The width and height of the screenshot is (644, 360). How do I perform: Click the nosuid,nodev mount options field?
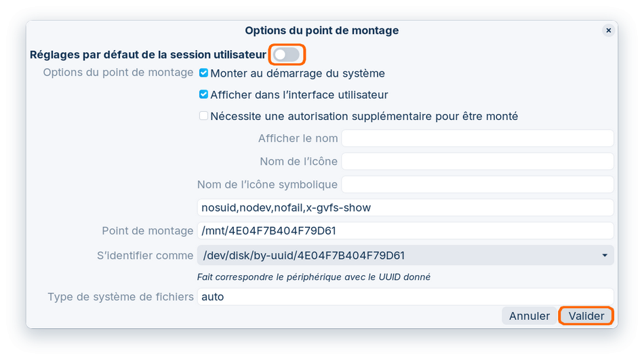[405, 207]
